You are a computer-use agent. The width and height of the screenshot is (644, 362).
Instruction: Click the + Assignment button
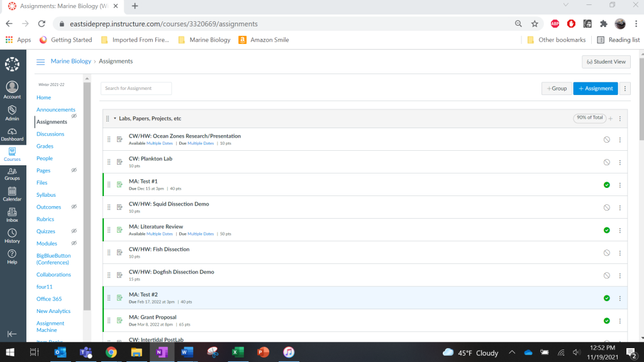click(595, 88)
